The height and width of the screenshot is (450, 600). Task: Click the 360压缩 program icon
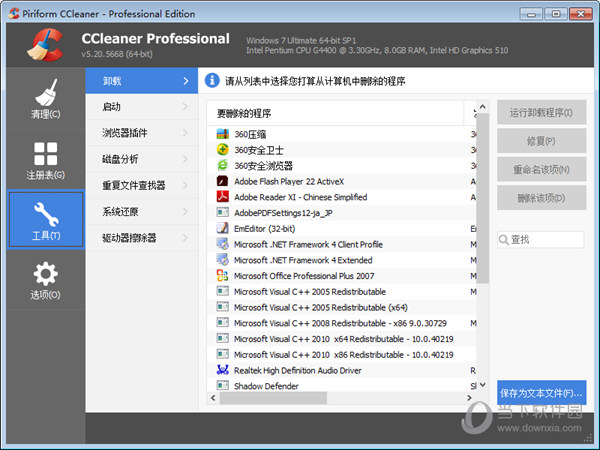point(223,134)
